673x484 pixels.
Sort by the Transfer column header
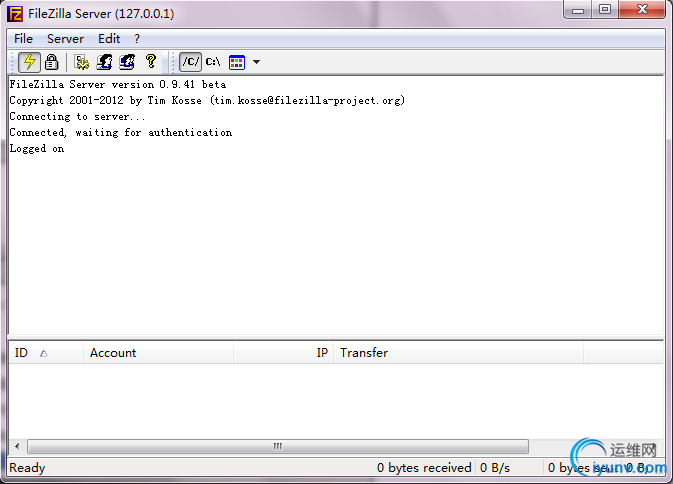pyautogui.click(x=458, y=353)
